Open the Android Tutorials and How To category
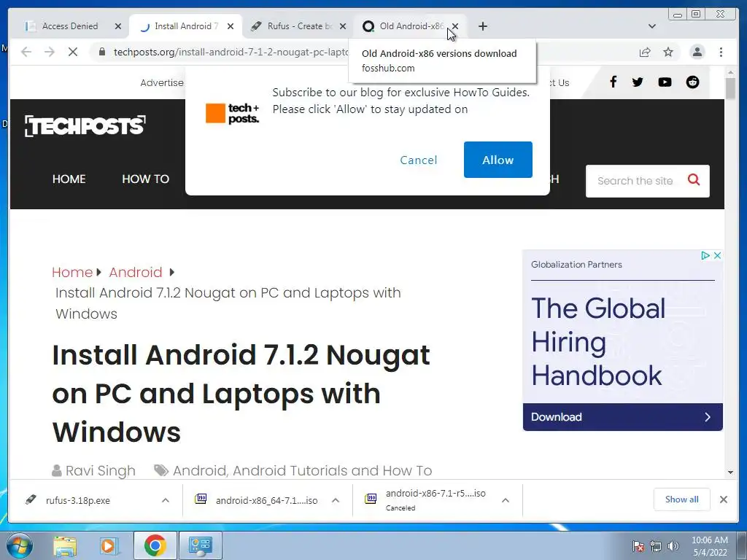Screen dimensions: 747x560 click(332, 470)
